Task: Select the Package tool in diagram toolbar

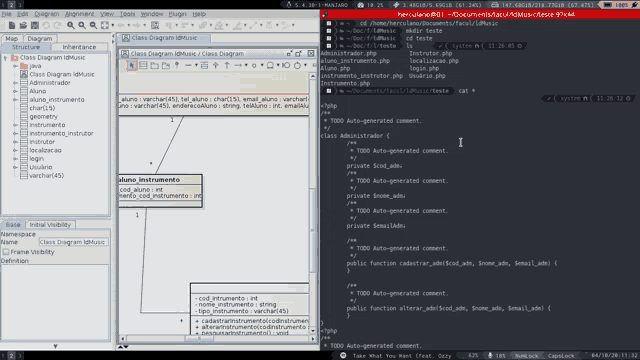Action: (154, 65)
